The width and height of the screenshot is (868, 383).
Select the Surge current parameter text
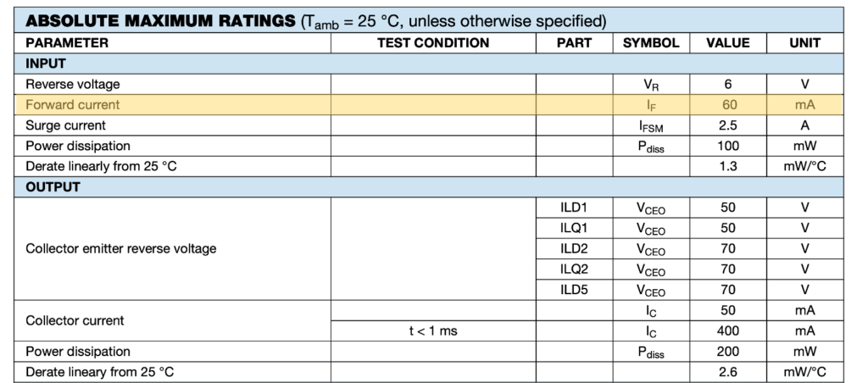(x=68, y=125)
